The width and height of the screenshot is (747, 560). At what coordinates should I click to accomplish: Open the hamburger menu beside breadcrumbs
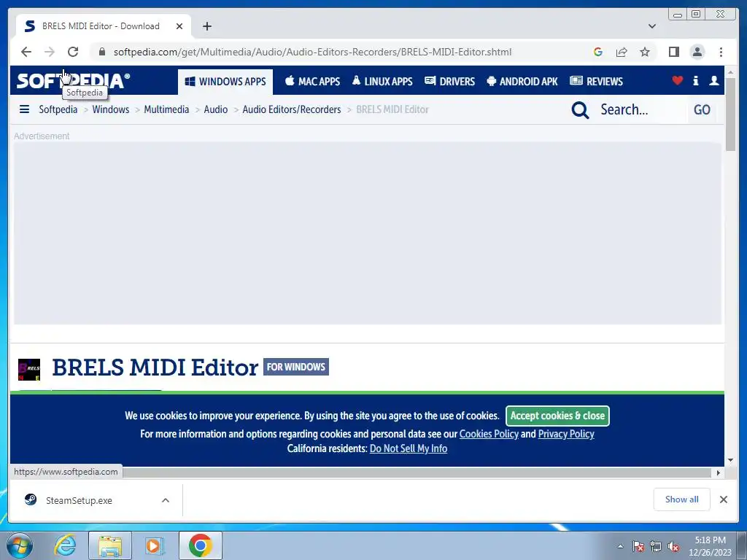pos(24,109)
